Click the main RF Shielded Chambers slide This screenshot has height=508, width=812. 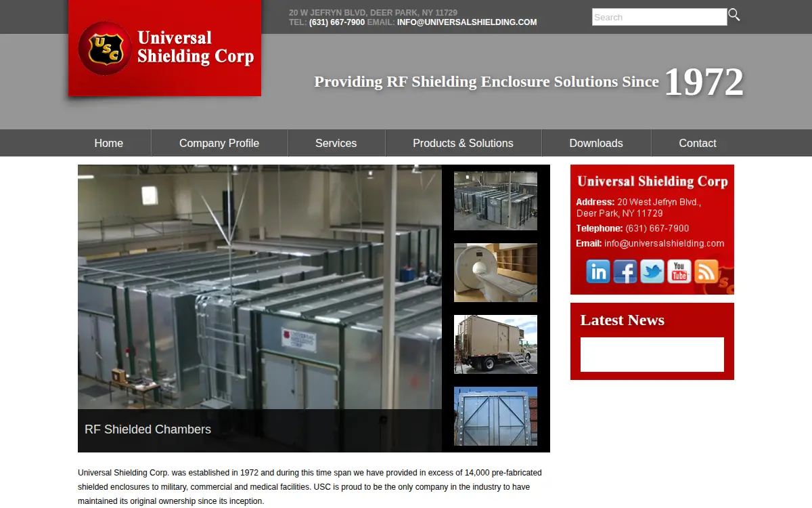260,308
